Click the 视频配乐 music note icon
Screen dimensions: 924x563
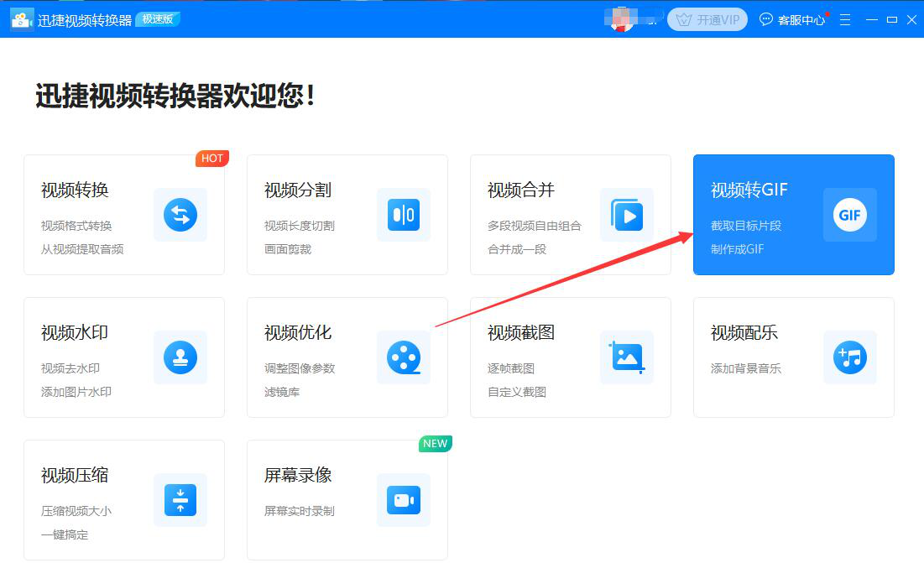click(x=850, y=357)
